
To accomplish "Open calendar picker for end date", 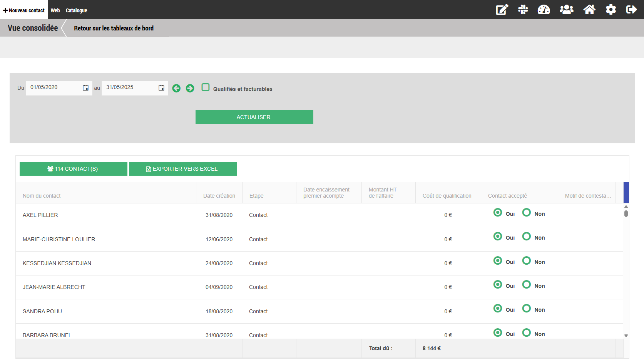I will click(161, 88).
